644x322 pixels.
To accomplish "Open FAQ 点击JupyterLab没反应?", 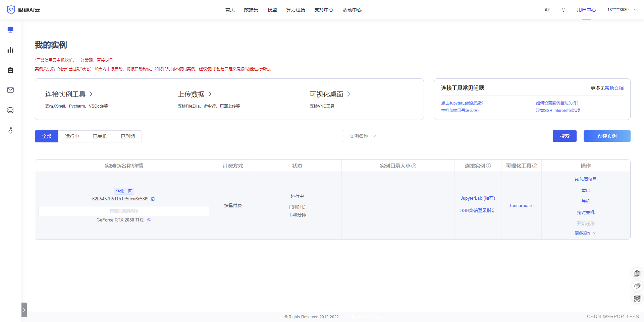I will pyautogui.click(x=462, y=103).
